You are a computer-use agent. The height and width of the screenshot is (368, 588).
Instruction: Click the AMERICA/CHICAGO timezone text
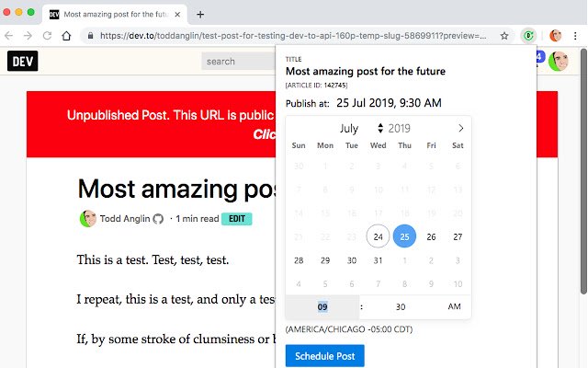(349, 329)
